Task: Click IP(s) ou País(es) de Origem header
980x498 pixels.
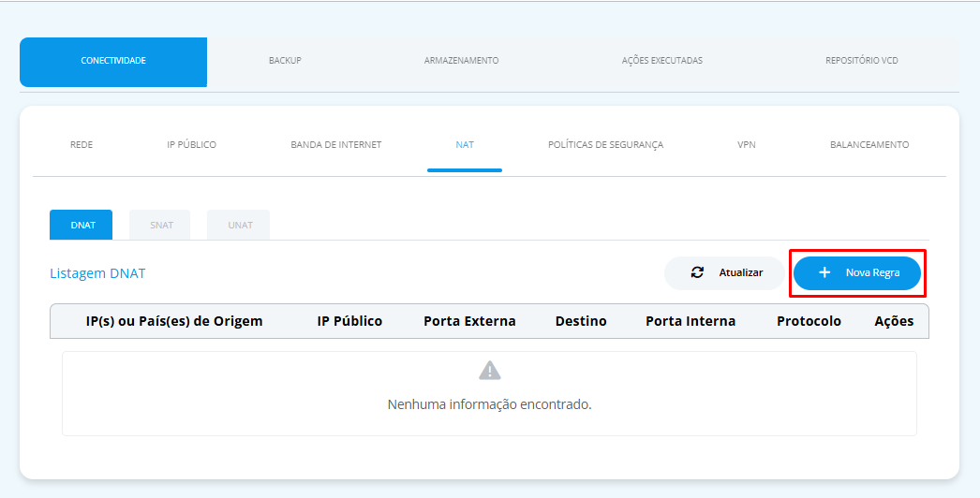Action: tap(174, 321)
